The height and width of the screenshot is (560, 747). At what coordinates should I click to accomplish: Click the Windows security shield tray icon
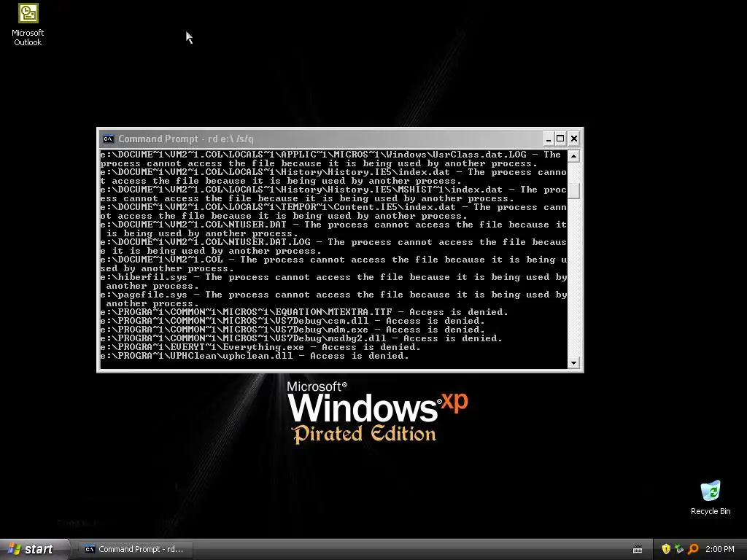tap(666, 549)
